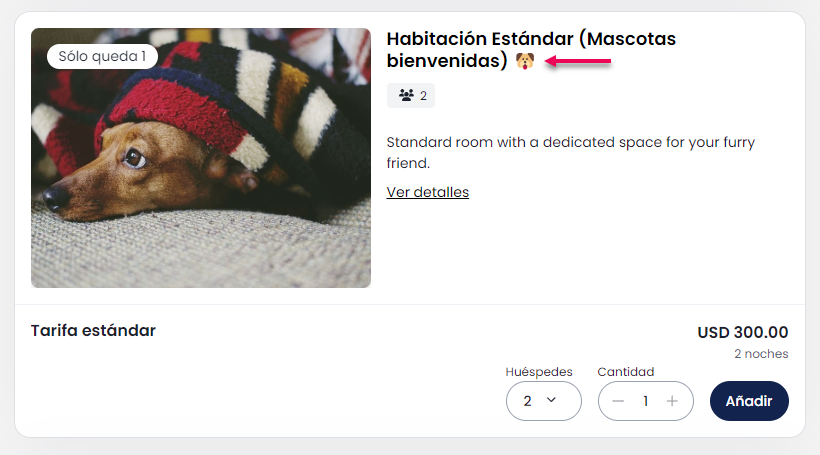Increase quantity with the plus icon
The height and width of the screenshot is (455, 820).
[x=672, y=401]
